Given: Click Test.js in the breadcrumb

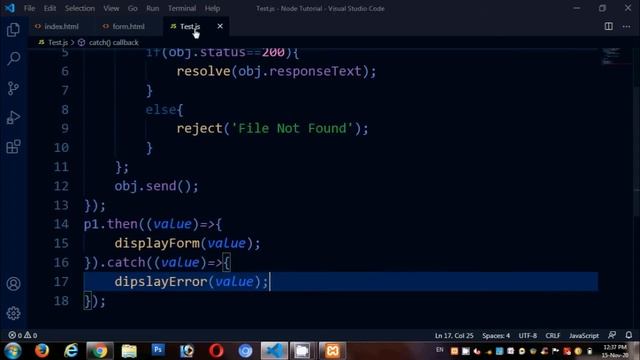Looking at the screenshot, I should coord(58,42).
